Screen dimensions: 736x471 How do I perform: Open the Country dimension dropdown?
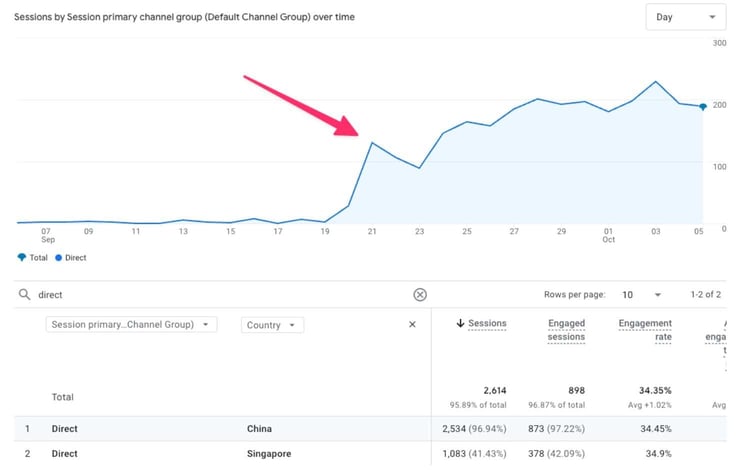coord(272,325)
